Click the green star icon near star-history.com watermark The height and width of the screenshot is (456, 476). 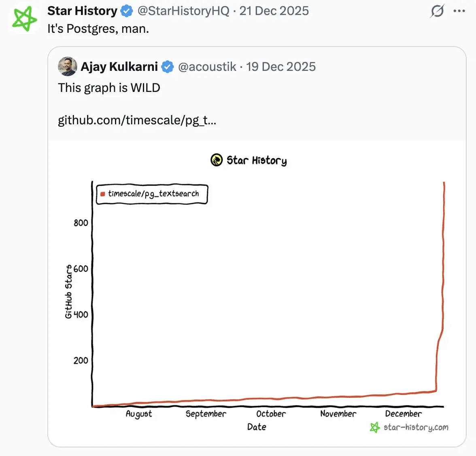pyautogui.click(x=374, y=427)
